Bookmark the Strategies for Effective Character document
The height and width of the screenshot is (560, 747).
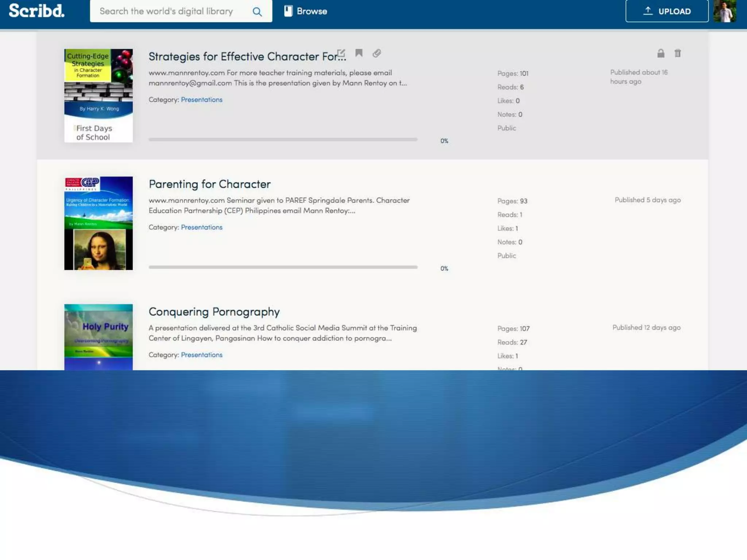click(x=359, y=53)
